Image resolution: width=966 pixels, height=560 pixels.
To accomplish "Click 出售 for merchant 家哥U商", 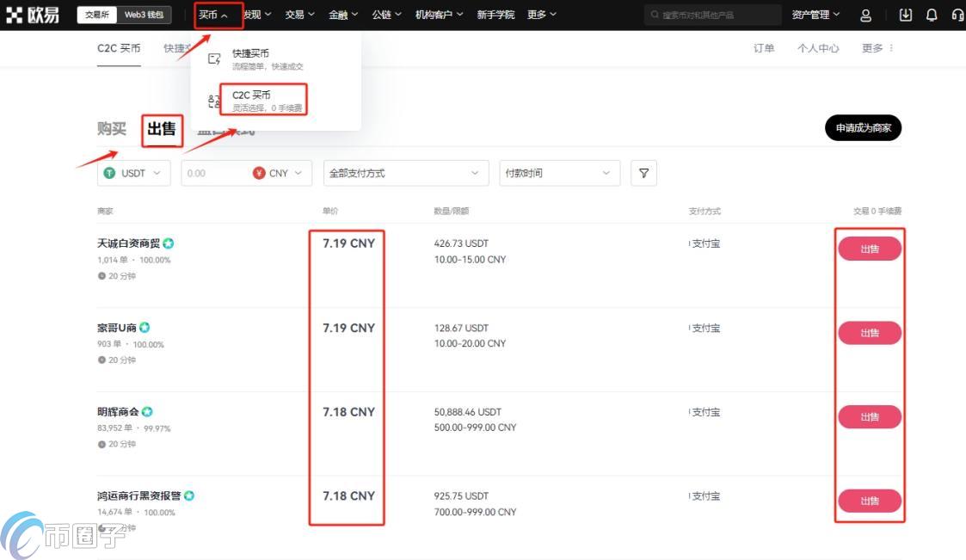I will pyautogui.click(x=870, y=333).
